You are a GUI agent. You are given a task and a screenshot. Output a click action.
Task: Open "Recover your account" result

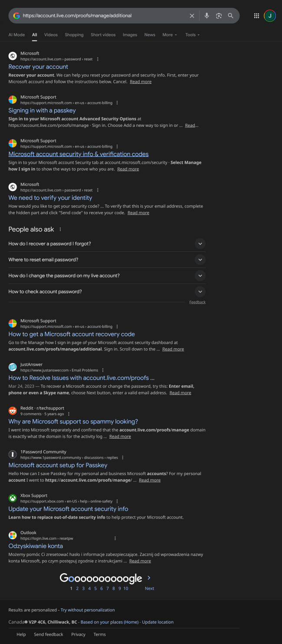pyautogui.click(x=38, y=67)
